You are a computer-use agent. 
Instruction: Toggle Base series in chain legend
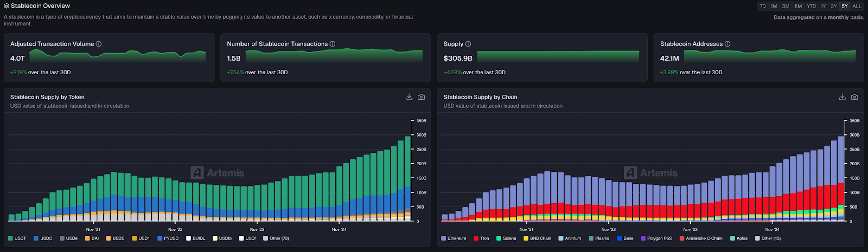[x=625, y=238]
